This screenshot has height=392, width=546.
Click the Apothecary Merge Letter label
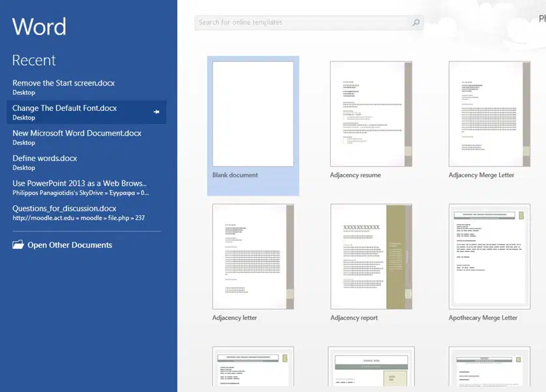483,318
